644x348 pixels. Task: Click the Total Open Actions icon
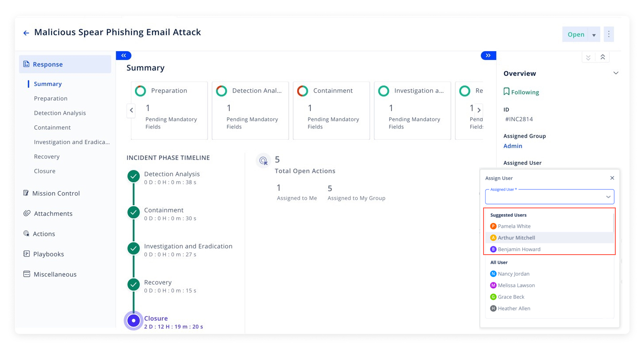point(263,161)
